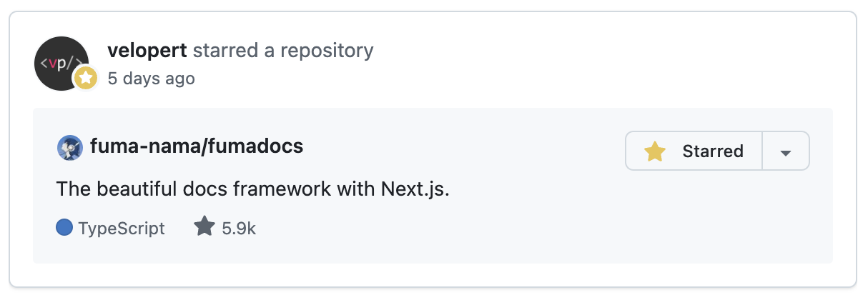Click the "5 days ago" timestamp
Viewport: 868px width, 300px height.
pyautogui.click(x=151, y=78)
